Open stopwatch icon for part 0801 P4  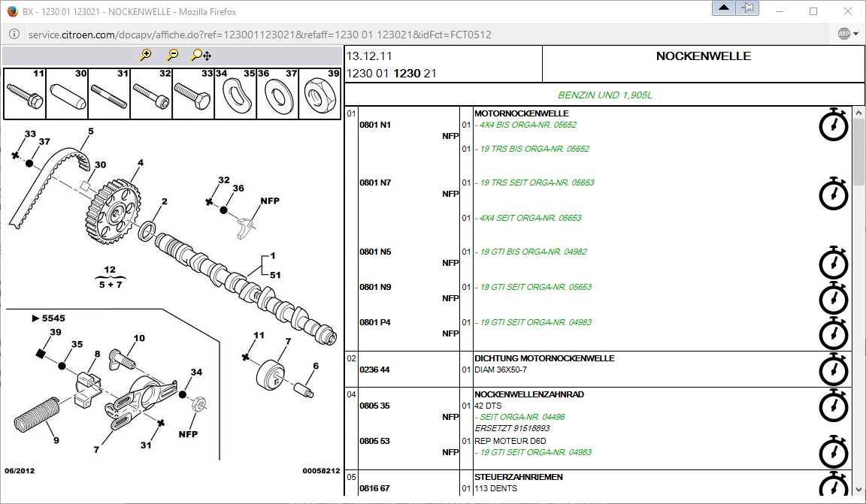(x=834, y=333)
